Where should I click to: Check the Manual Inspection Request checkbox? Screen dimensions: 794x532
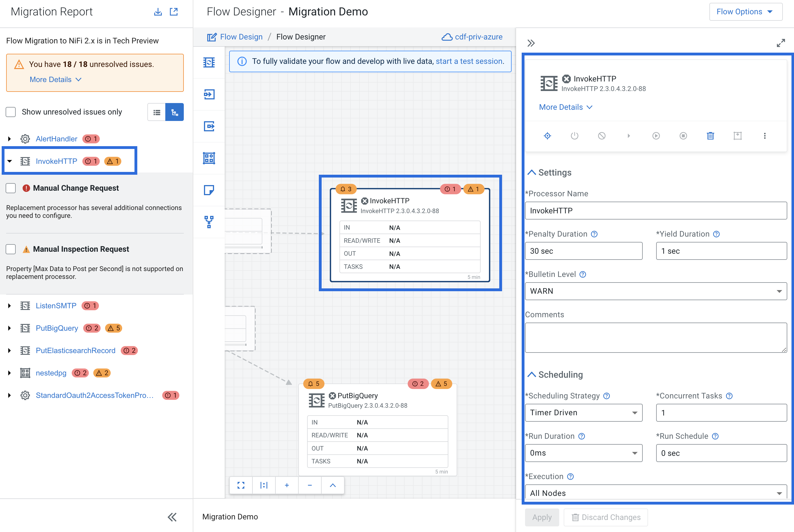[x=11, y=249]
